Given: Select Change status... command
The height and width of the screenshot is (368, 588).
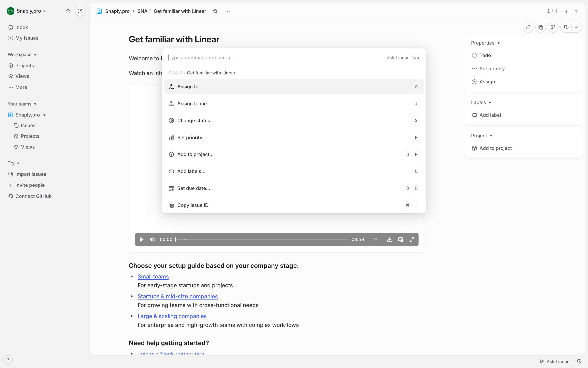Looking at the screenshot, I should pyautogui.click(x=294, y=120).
